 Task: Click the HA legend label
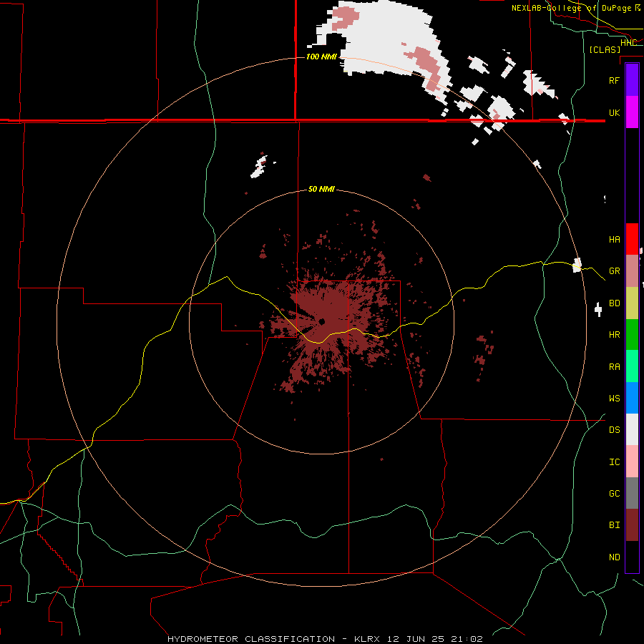tap(614, 240)
